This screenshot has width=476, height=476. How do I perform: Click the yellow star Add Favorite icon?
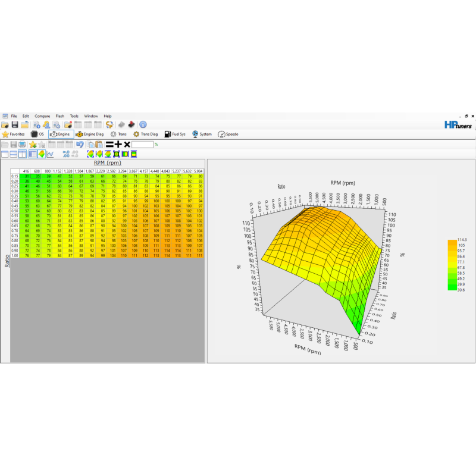(33, 145)
